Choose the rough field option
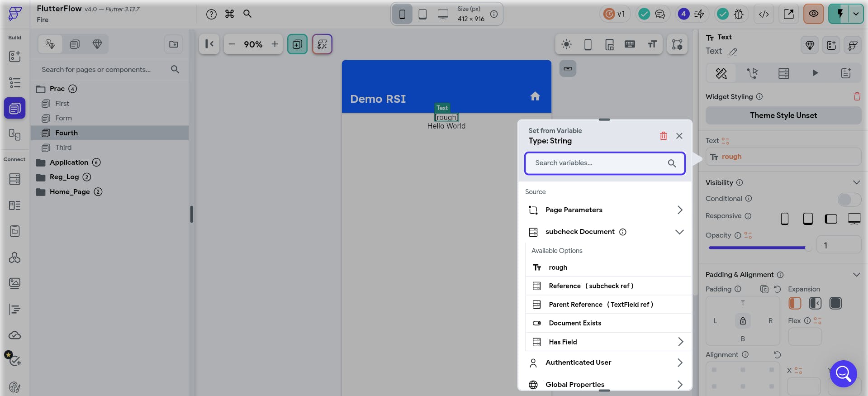The height and width of the screenshot is (396, 868). click(608, 267)
